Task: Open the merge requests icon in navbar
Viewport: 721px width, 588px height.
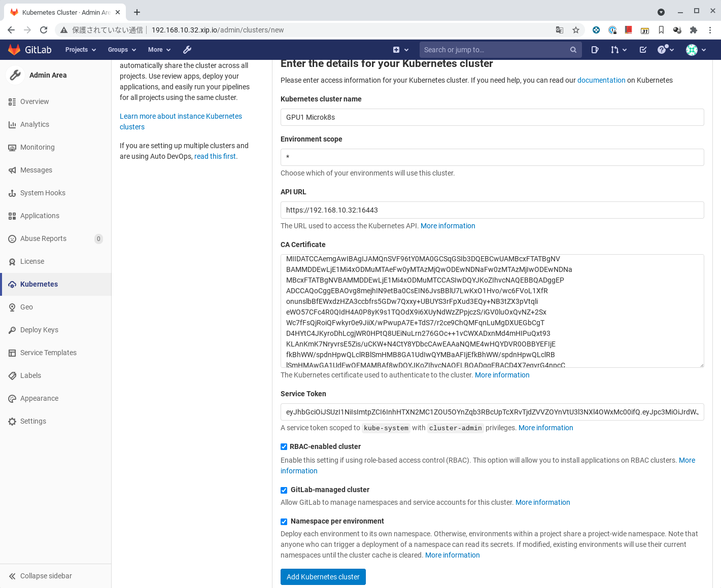Action: point(615,49)
